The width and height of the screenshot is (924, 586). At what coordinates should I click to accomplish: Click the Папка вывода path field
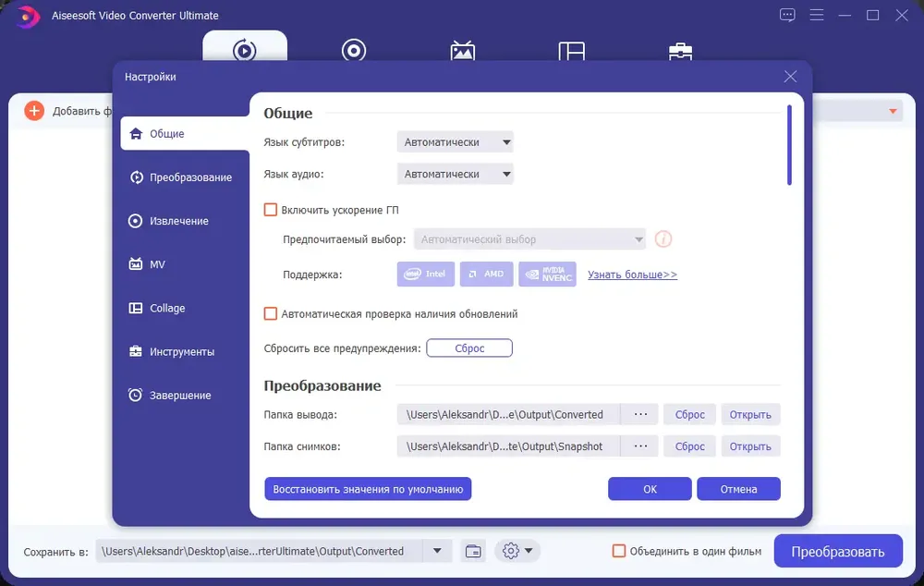pos(508,414)
